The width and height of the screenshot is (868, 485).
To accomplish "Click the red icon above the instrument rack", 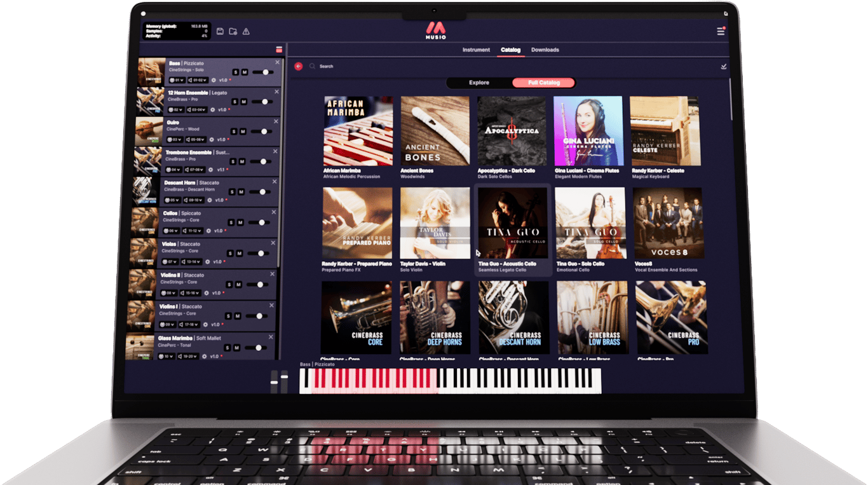I will pos(278,50).
